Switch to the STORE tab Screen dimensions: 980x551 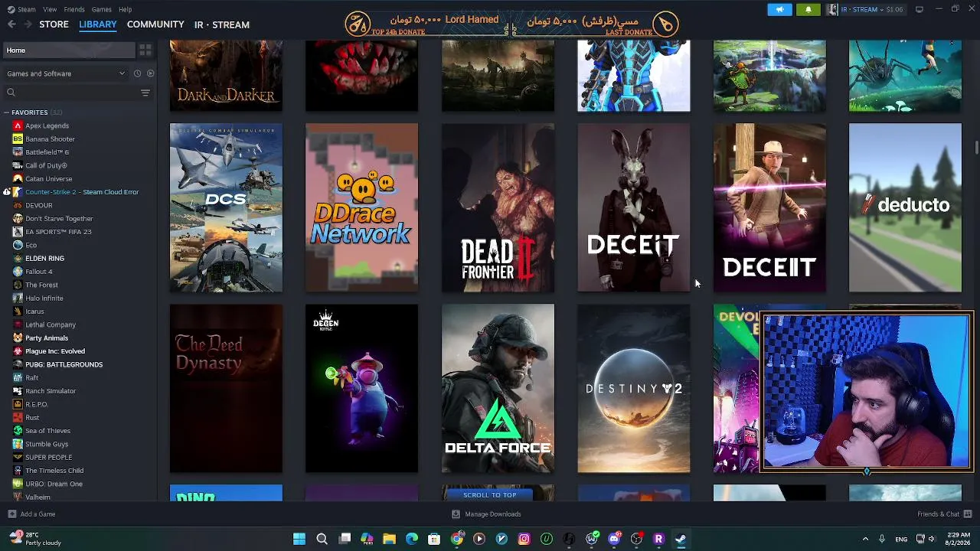(x=54, y=24)
